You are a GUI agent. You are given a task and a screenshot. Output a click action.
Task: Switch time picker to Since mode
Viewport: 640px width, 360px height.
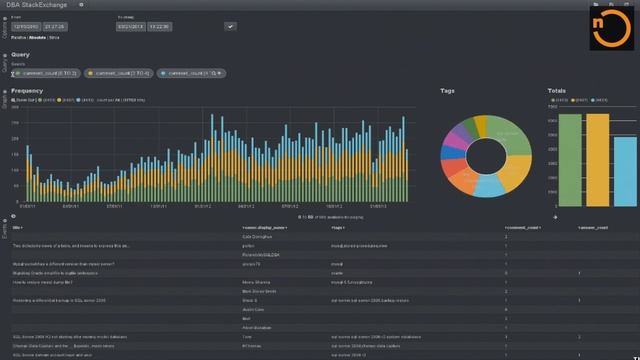click(x=54, y=38)
